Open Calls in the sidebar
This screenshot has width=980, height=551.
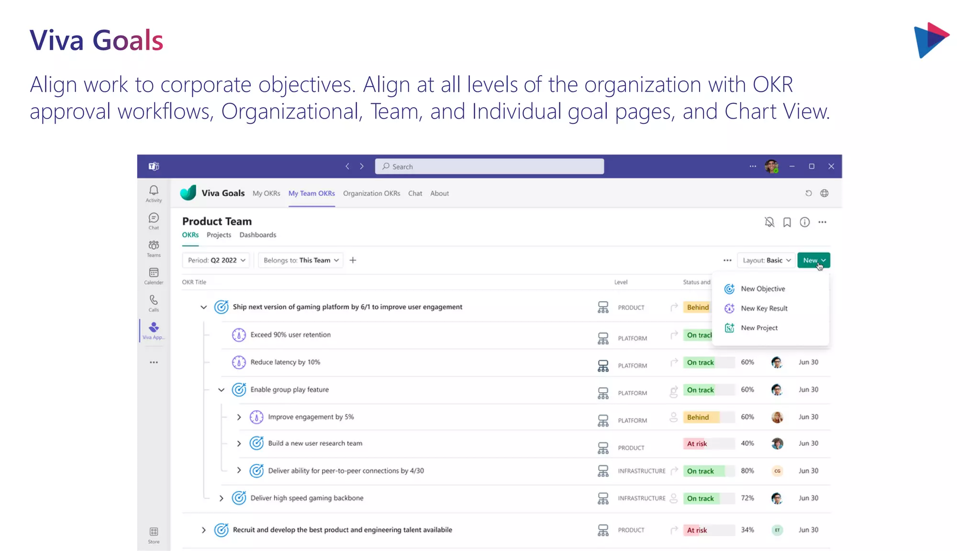pyautogui.click(x=154, y=303)
